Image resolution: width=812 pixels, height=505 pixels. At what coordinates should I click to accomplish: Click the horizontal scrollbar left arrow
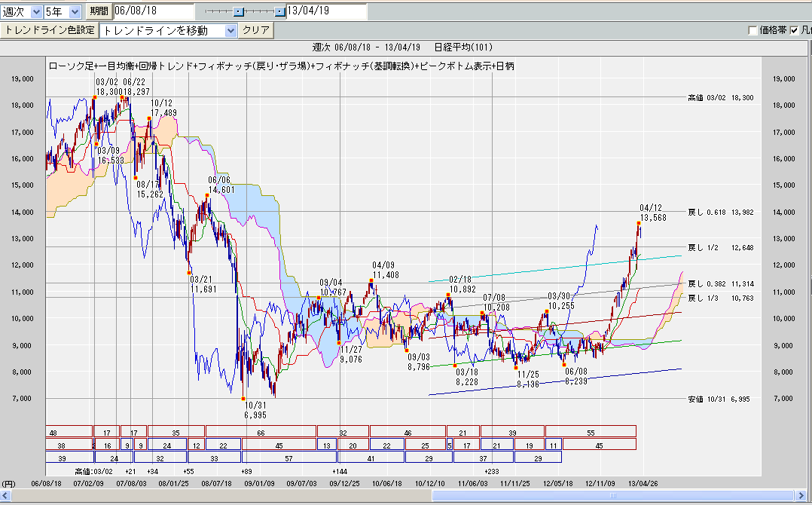point(5,496)
